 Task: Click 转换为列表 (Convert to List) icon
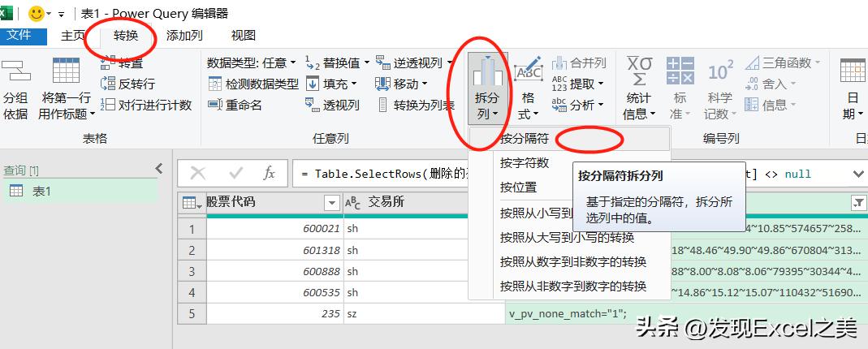[x=382, y=105]
